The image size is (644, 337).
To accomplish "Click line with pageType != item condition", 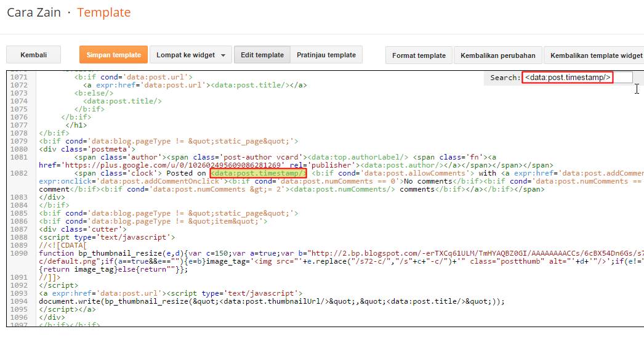I will point(153,221).
